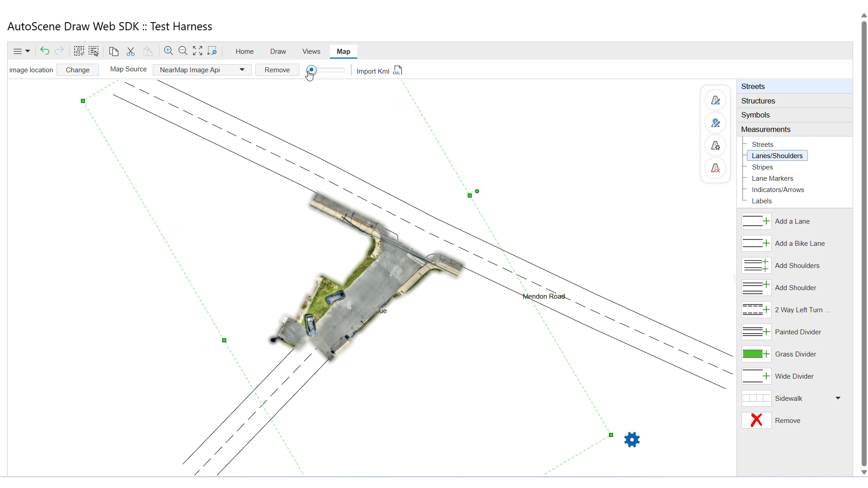Switch to the Draw tab
The width and height of the screenshot is (868, 488).
[278, 52]
